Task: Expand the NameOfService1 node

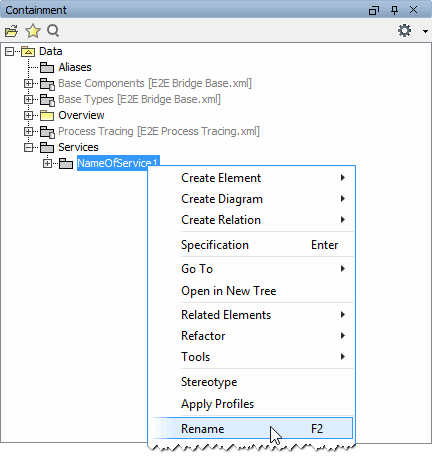Action: point(47,163)
